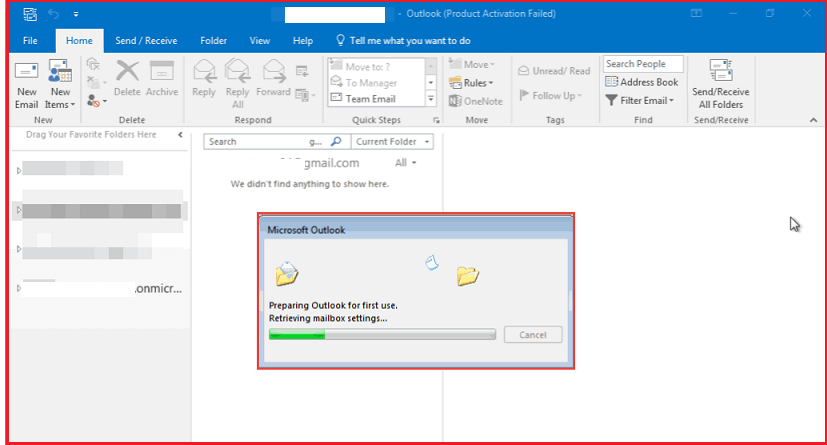Image resolution: width=827 pixels, height=445 pixels.
Task: Cancel the Preparing Outlook dialog
Action: point(532,334)
